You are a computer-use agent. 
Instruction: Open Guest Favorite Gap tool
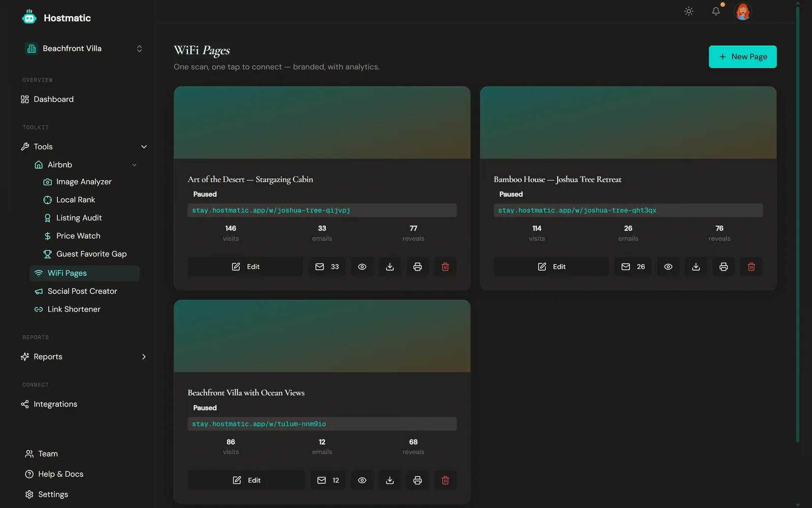point(84,253)
